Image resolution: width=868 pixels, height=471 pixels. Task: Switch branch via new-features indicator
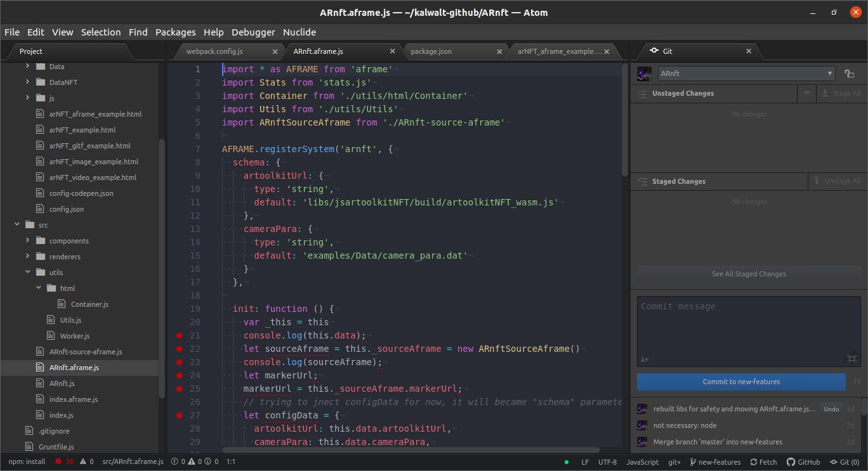715,461
